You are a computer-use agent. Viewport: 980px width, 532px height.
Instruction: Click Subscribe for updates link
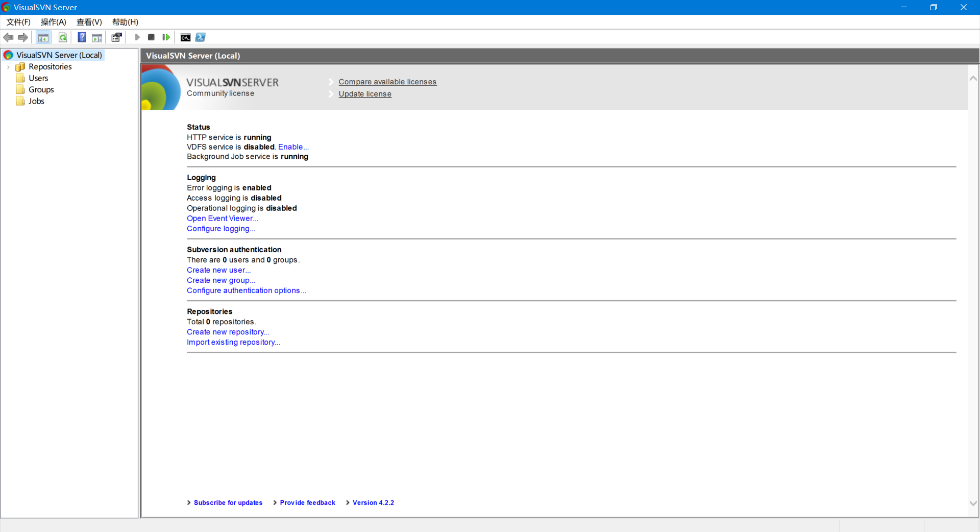pos(228,503)
